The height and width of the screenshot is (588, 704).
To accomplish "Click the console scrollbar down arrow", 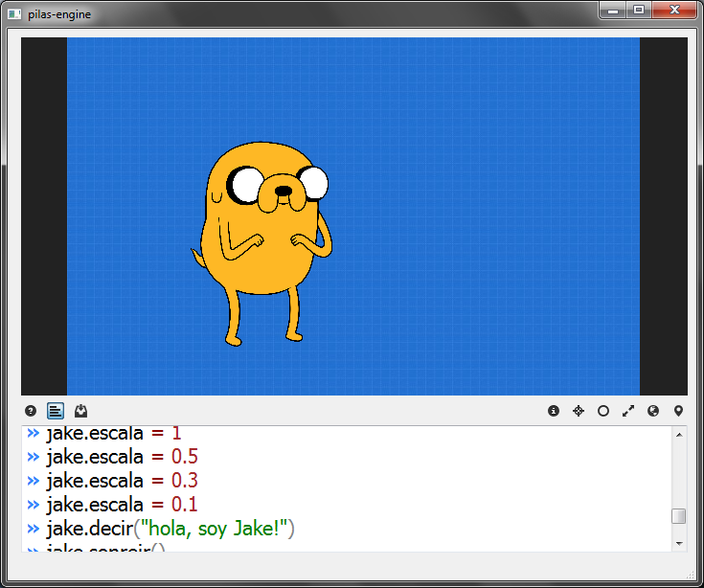I will pyautogui.click(x=679, y=544).
